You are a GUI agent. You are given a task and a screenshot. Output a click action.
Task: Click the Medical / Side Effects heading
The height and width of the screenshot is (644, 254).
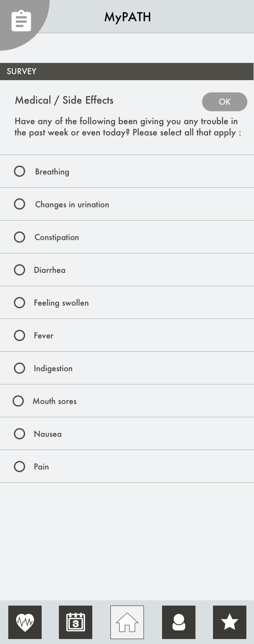64,100
